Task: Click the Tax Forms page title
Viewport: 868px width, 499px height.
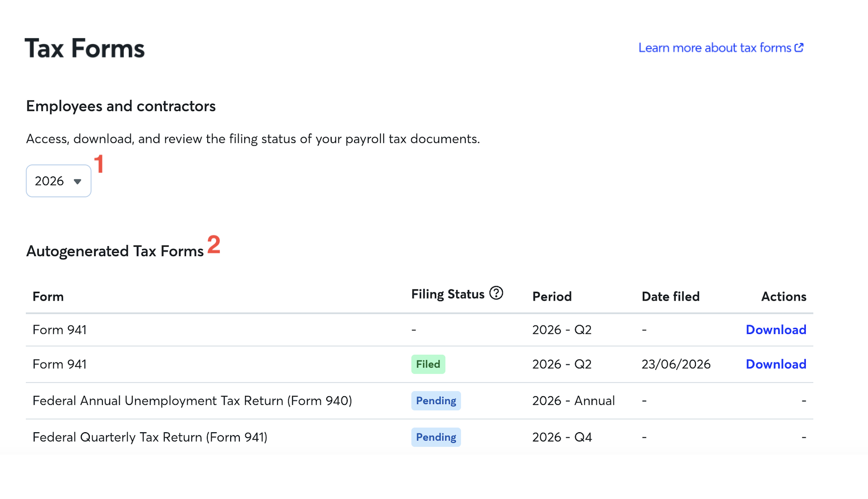Action: click(85, 49)
